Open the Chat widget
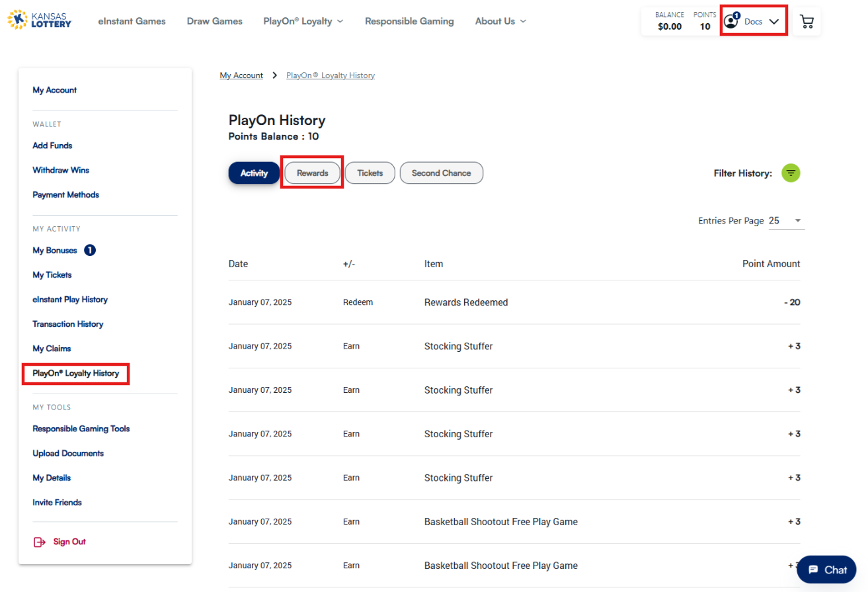 (826, 570)
